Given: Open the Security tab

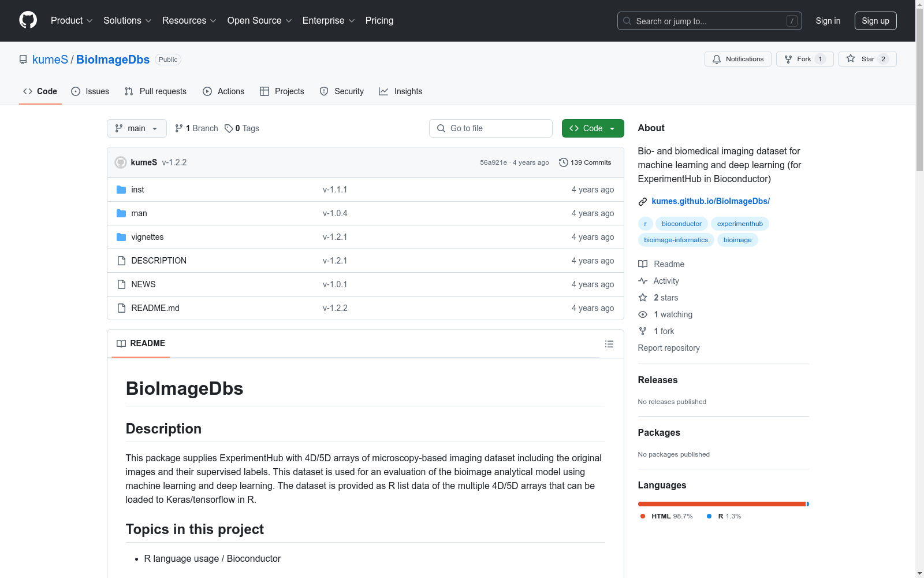Looking at the screenshot, I should point(342,91).
